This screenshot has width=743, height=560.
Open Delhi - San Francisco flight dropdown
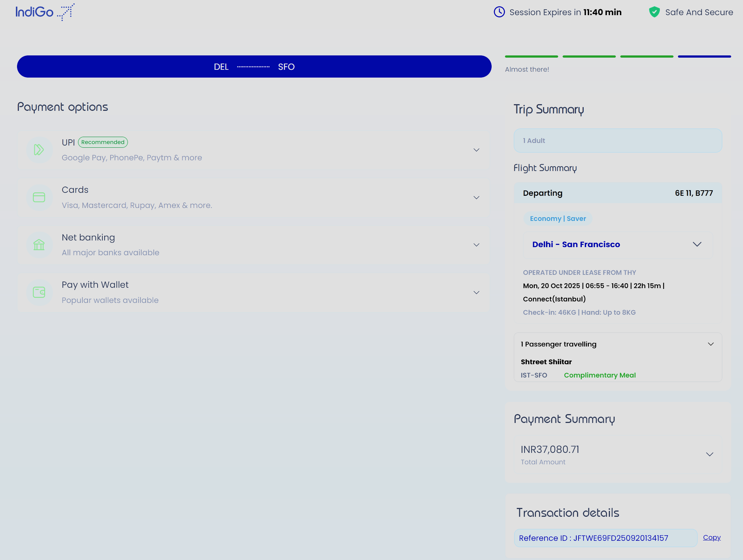[697, 244]
